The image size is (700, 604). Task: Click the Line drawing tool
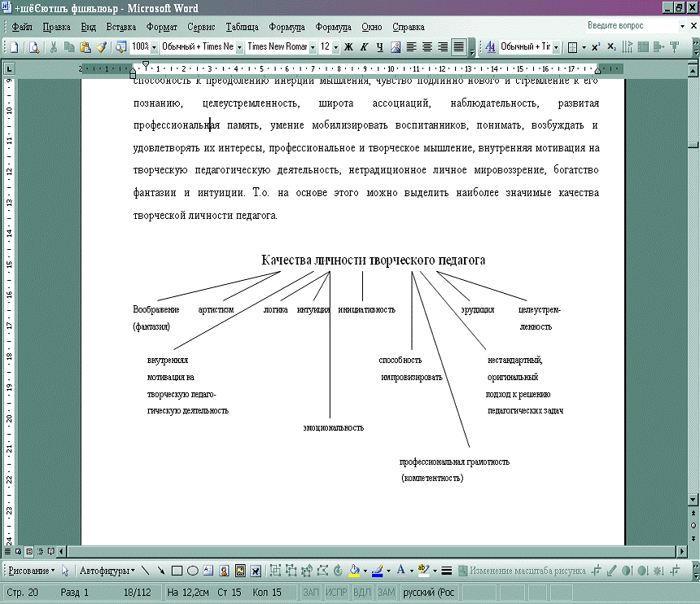(146, 571)
